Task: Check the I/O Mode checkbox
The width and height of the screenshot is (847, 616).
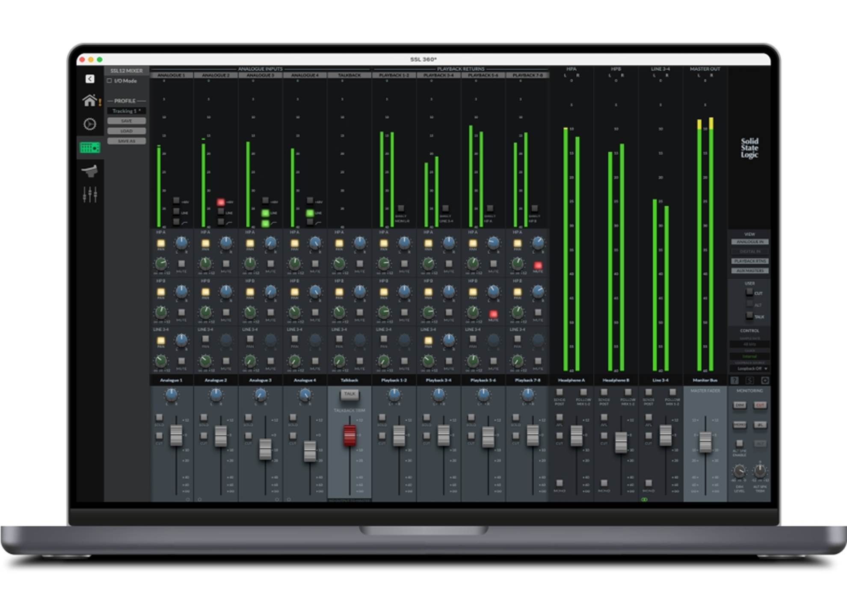Action: pos(110,80)
